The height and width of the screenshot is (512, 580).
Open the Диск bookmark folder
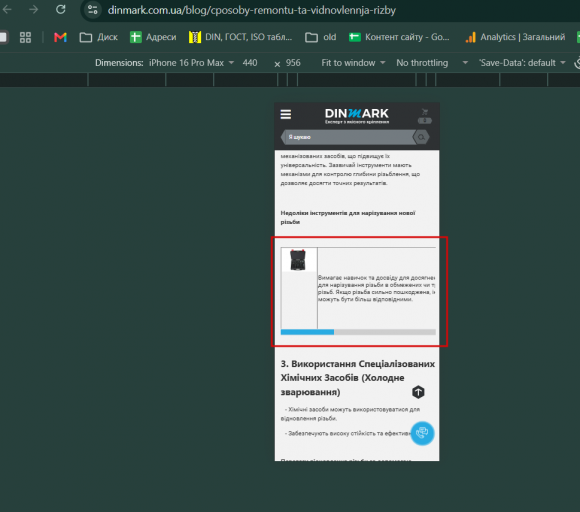(99, 37)
